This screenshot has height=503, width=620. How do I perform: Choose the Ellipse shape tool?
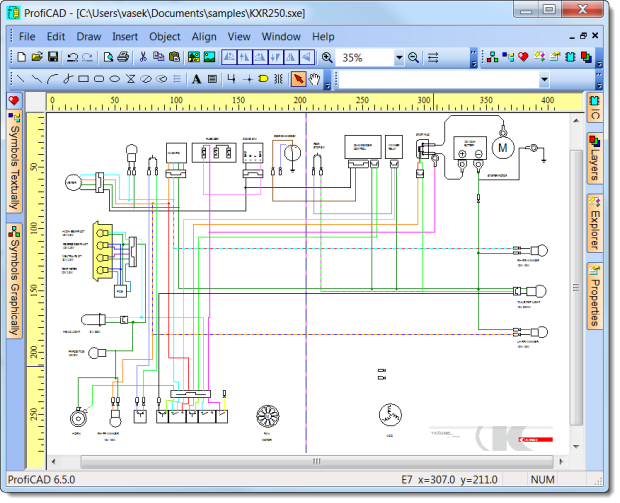point(115,79)
